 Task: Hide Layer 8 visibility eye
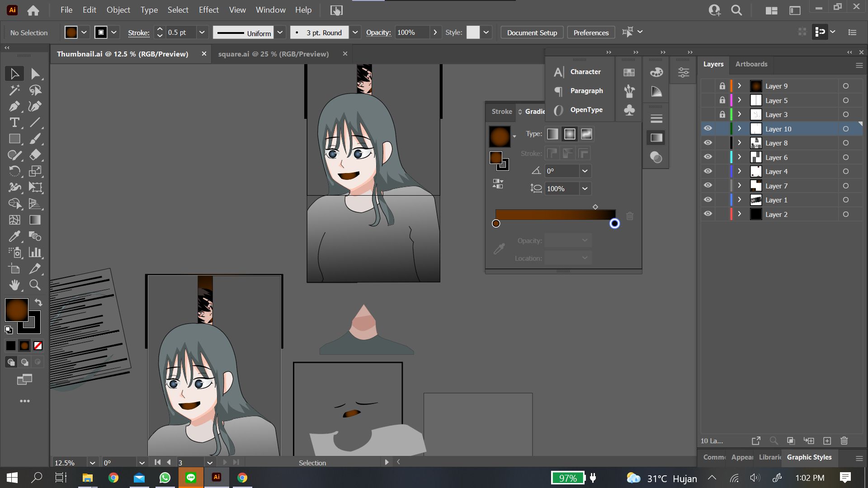click(708, 143)
